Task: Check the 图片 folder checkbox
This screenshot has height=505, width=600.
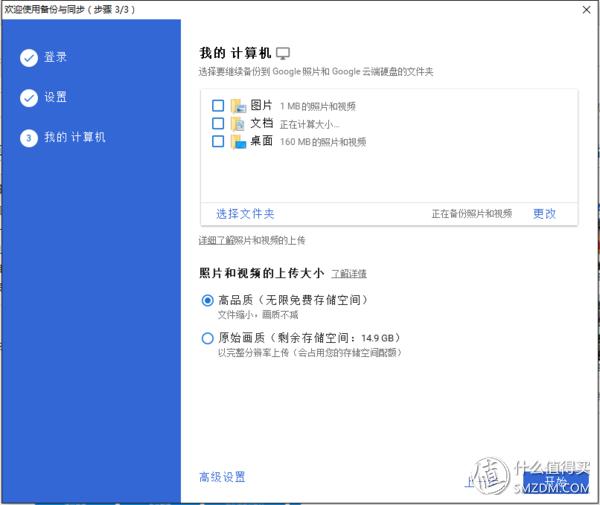Action: (x=218, y=106)
